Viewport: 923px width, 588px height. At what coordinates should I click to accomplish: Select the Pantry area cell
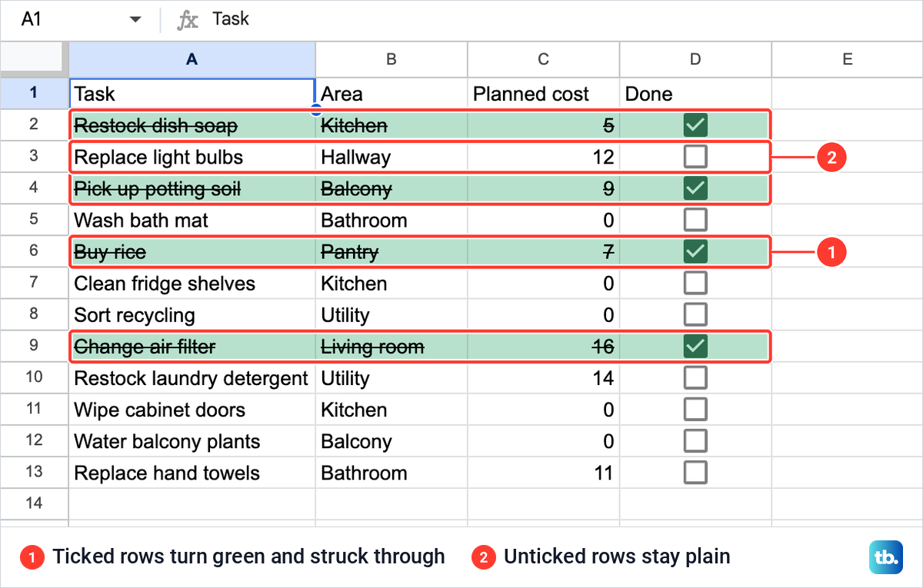(392, 251)
